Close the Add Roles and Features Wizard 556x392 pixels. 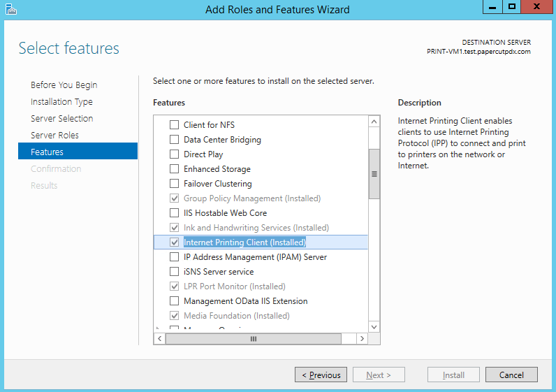(536, 7)
